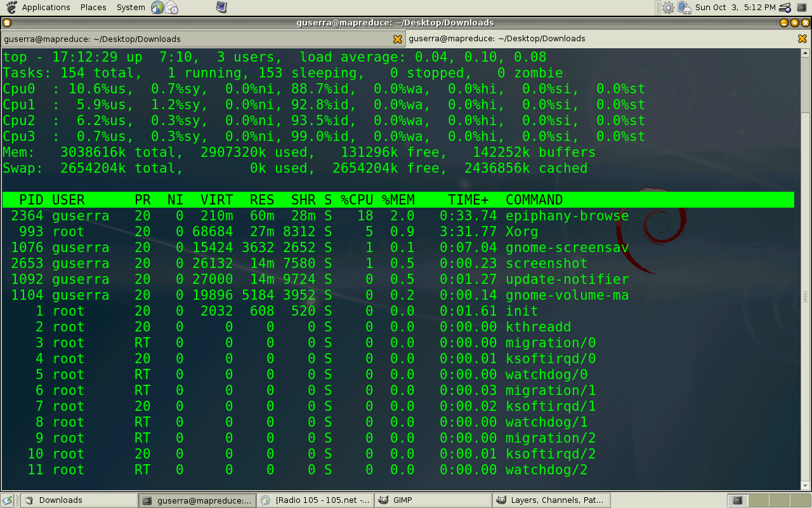Click the monitor launcher in the top panel

[221, 8]
